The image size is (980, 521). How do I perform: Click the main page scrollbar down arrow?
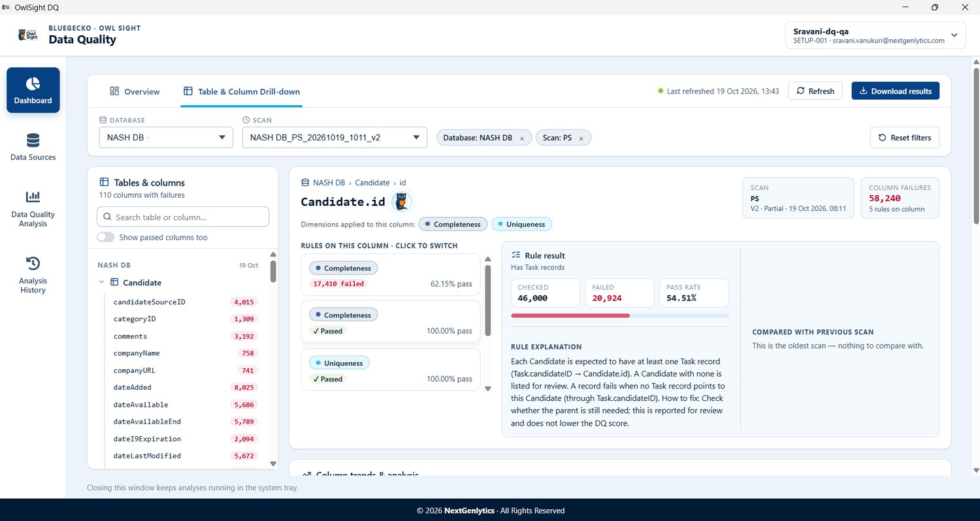click(976, 469)
